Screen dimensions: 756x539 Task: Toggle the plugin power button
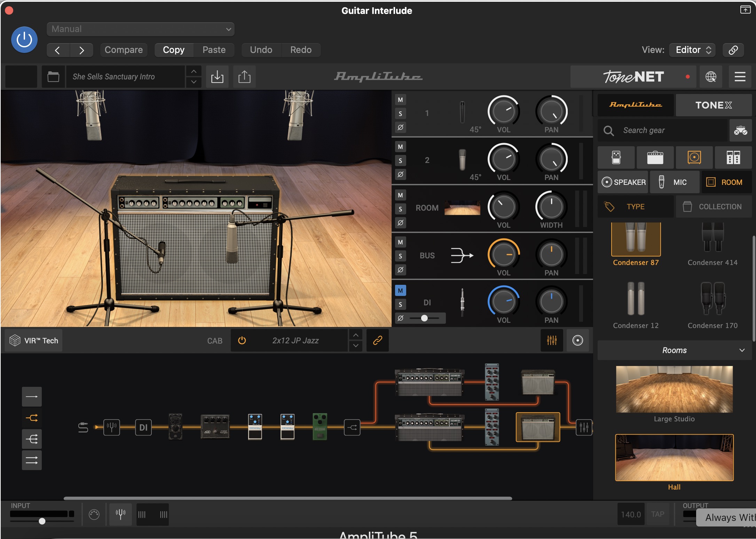coord(24,40)
